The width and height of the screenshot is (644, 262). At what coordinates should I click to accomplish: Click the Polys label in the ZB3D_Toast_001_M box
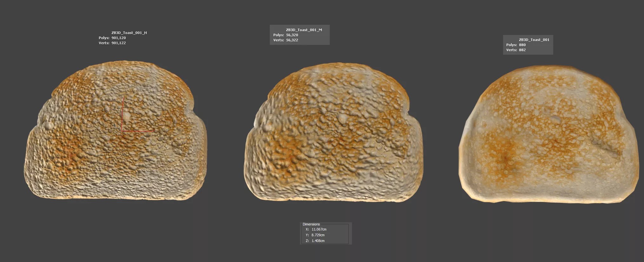coord(278,35)
